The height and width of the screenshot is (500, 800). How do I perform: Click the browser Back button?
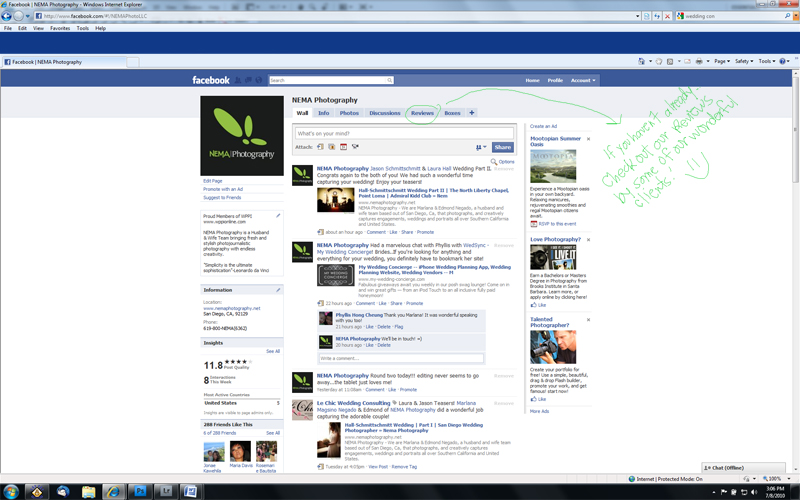click(x=6, y=16)
